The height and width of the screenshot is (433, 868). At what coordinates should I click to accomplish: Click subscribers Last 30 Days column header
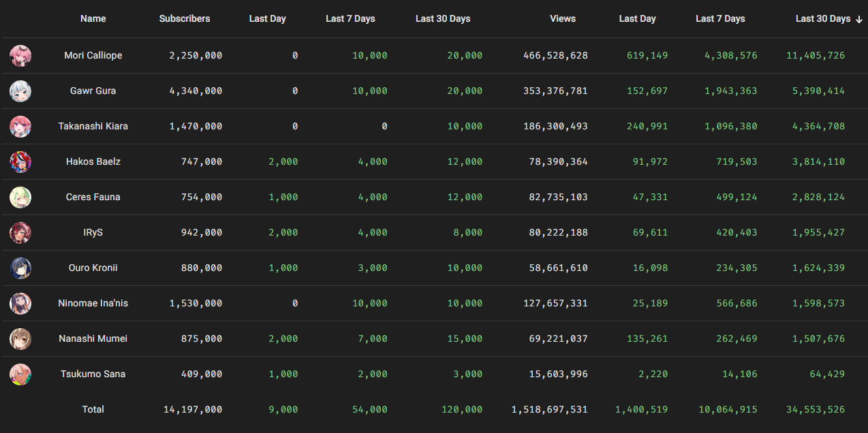443,19
